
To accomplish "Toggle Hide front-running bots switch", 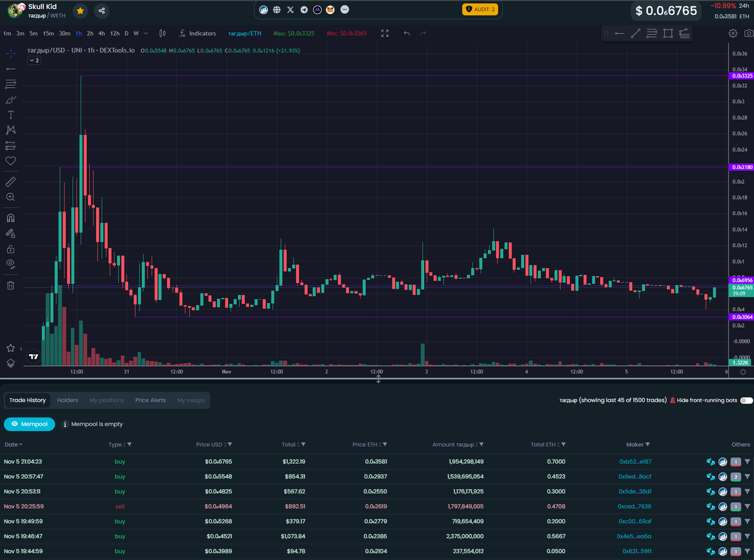I will 746,400.
